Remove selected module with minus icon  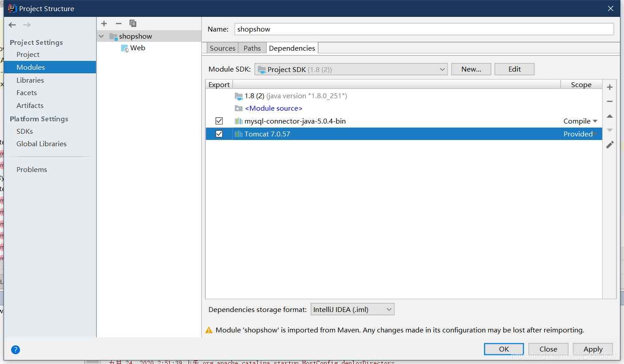(118, 24)
